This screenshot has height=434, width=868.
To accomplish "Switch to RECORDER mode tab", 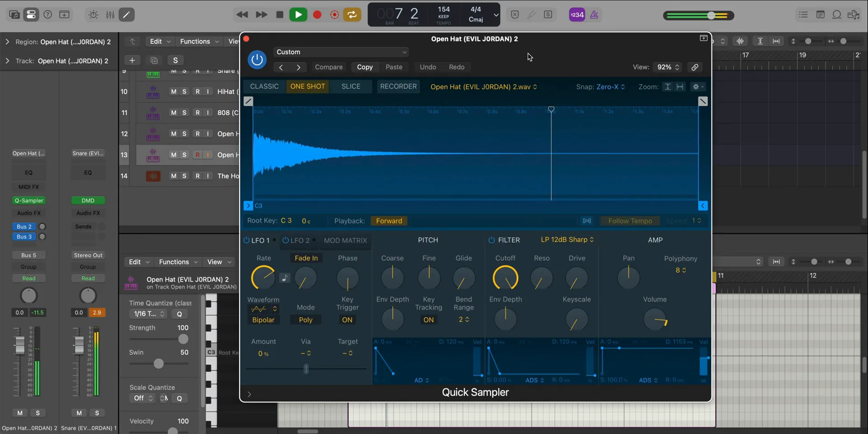I will [x=398, y=86].
